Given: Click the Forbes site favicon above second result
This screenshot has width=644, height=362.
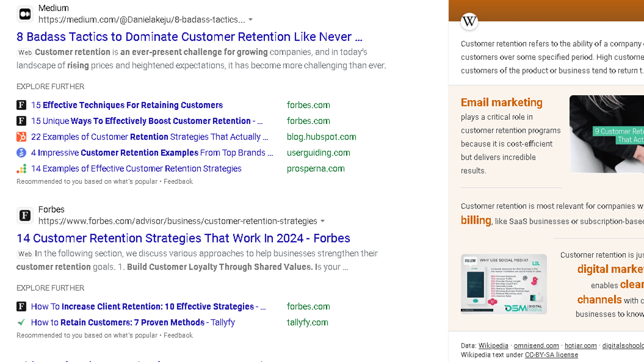Looking at the screenshot, I should coord(25,215).
